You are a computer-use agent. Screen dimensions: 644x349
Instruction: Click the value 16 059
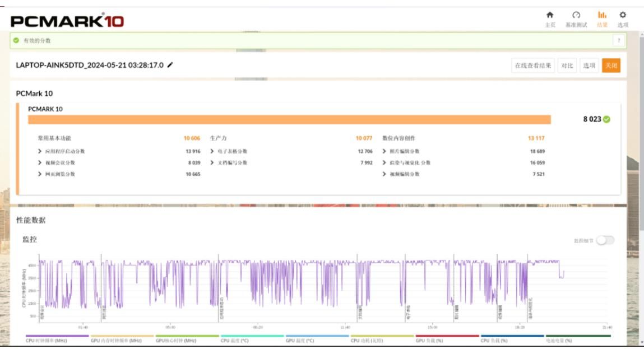[537, 162]
